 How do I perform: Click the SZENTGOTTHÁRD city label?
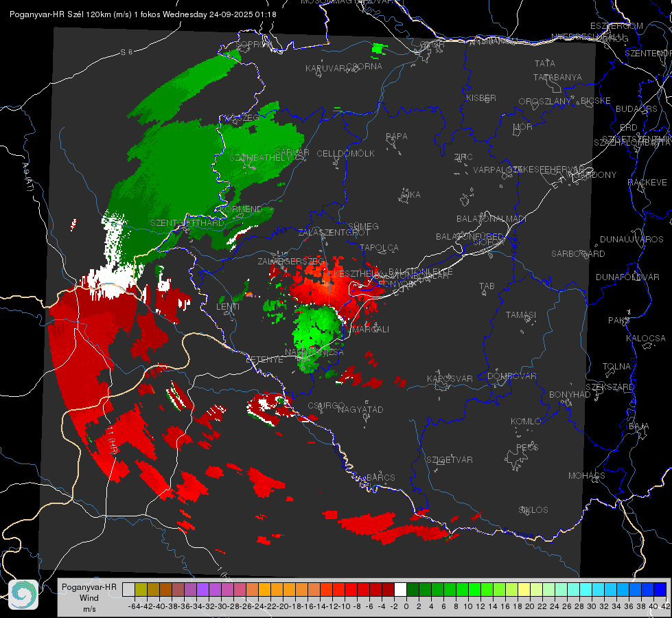(x=187, y=222)
